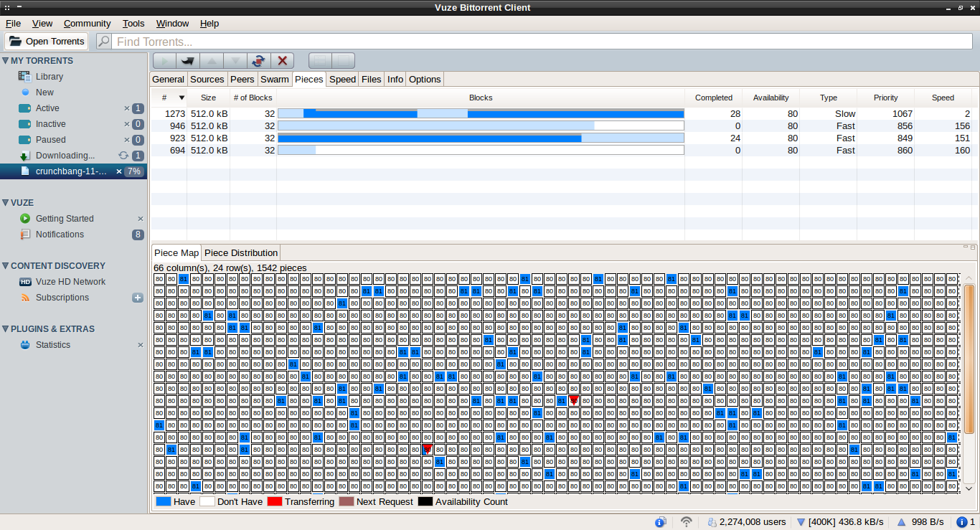Switch to the Peers tab
Image resolution: width=980 pixels, height=530 pixels.
click(x=242, y=79)
